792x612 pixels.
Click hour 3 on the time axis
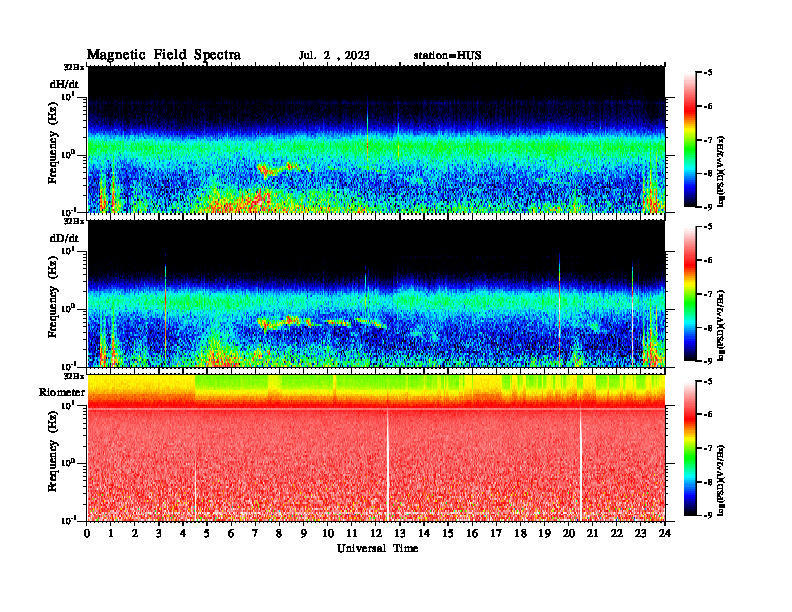coord(159,534)
